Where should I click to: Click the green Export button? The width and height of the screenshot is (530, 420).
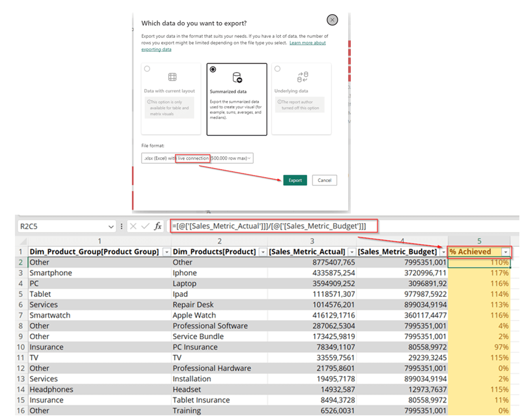click(x=295, y=180)
